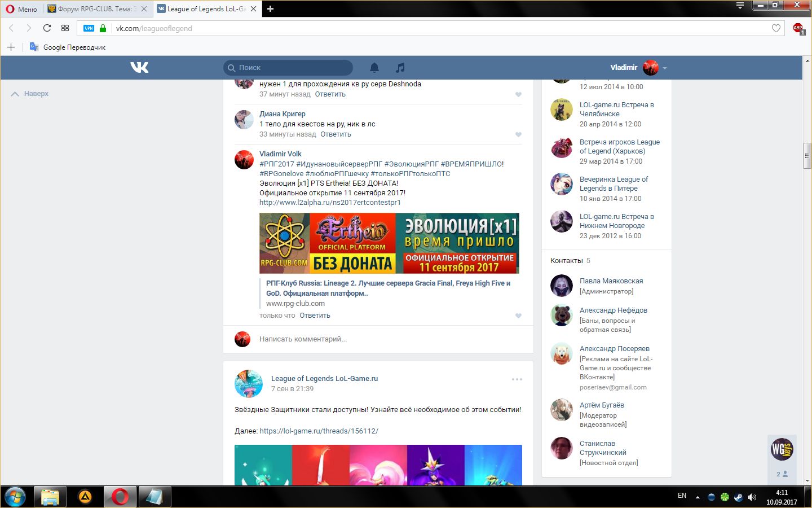
Task: Toggle the VPN badge in address bar
Action: (89, 28)
